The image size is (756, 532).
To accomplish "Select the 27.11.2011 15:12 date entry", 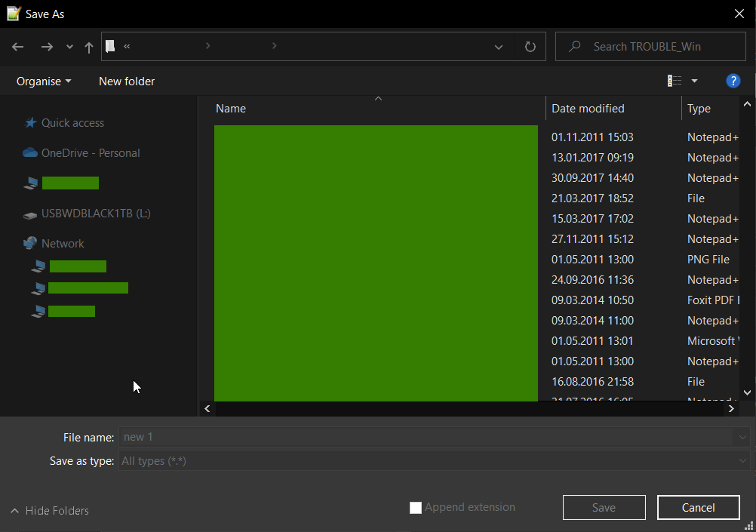I will point(592,238).
